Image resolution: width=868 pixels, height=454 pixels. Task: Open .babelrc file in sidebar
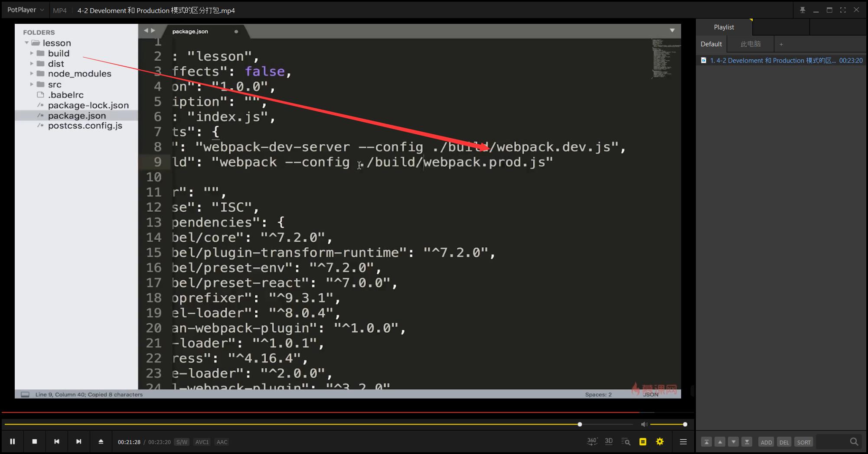tap(66, 94)
